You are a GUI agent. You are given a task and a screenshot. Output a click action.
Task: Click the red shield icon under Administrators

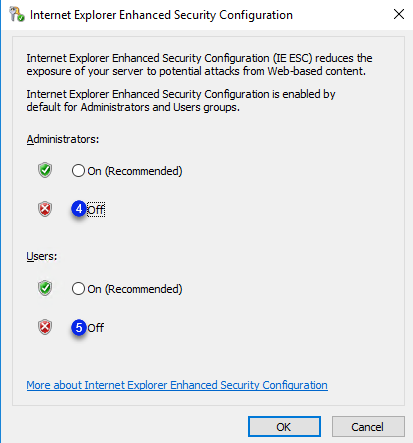pos(45,209)
